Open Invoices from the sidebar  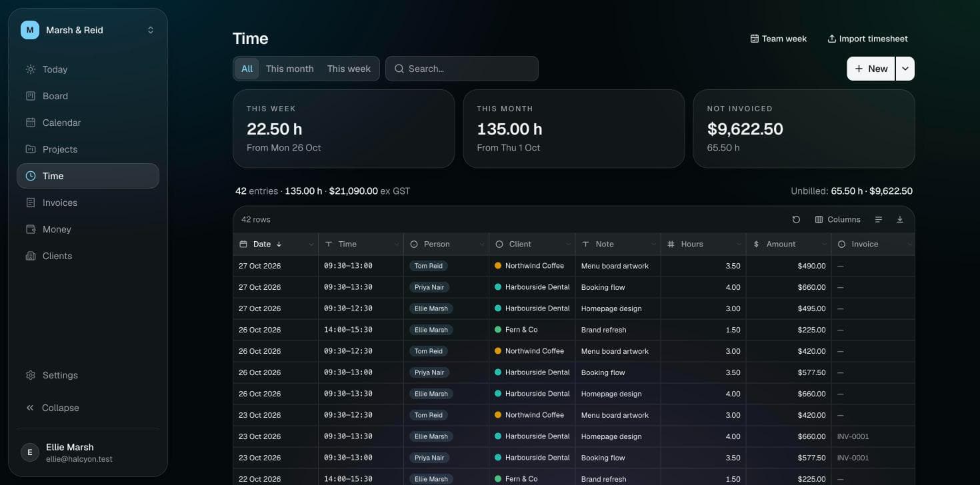tap(88, 203)
